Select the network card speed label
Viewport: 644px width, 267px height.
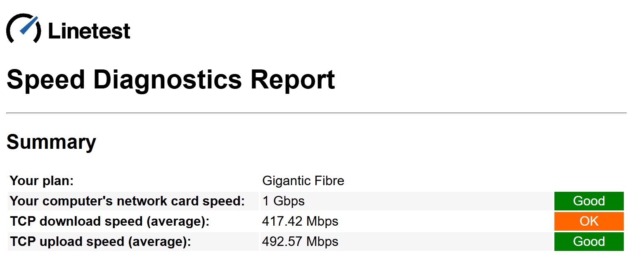pos(127,201)
